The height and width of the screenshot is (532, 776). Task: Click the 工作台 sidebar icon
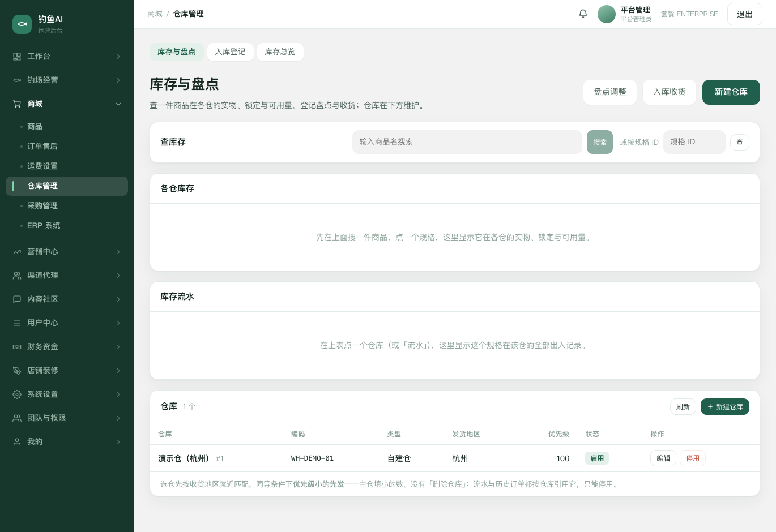coord(17,57)
